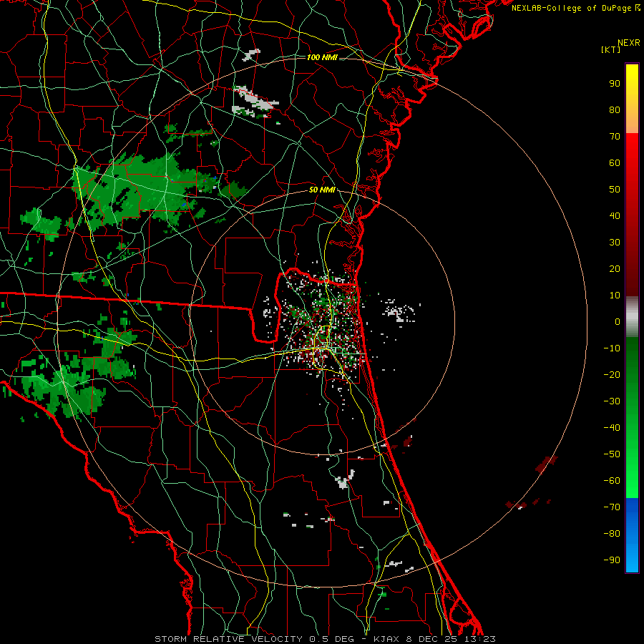This screenshot has height=644, width=644.
Task: Select the "70" value on the velocity scale
Action: (x=615, y=137)
